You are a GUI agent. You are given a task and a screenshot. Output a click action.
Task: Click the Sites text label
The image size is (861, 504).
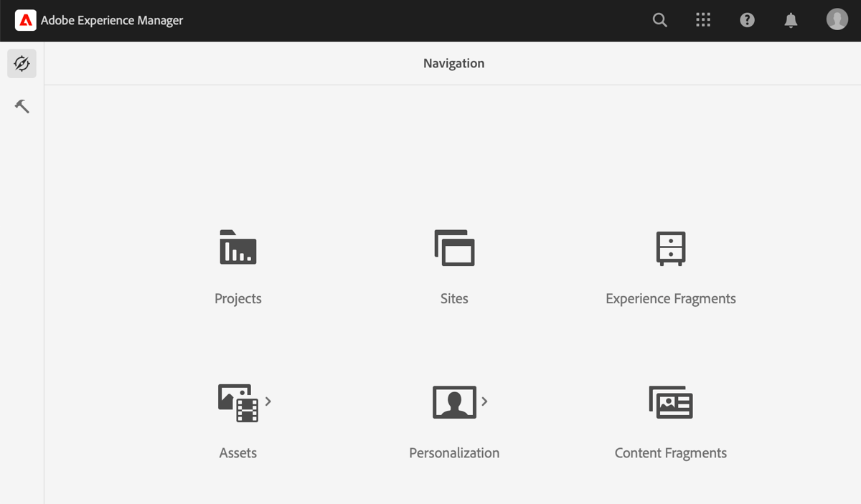pyautogui.click(x=454, y=298)
